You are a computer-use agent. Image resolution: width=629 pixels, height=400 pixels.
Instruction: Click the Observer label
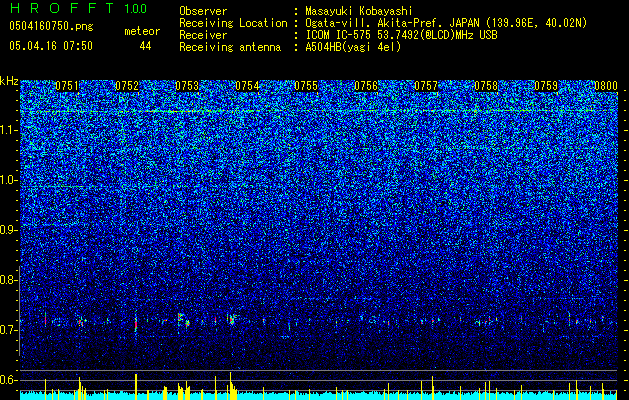click(x=203, y=11)
